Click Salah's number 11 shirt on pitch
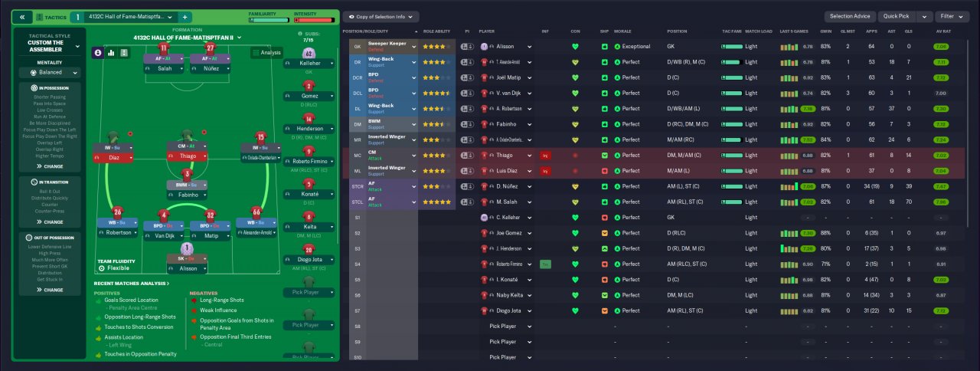The width and height of the screenshot is (980, 371). [162, 49]
